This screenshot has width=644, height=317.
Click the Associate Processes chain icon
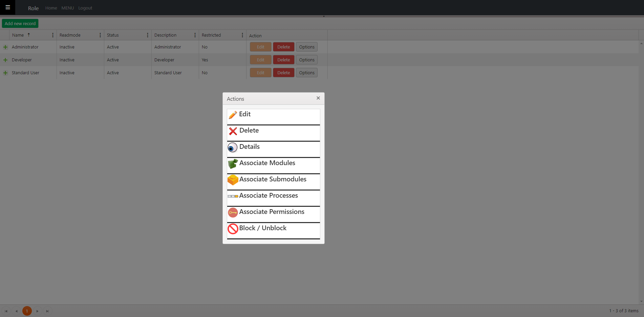(233, 196)
